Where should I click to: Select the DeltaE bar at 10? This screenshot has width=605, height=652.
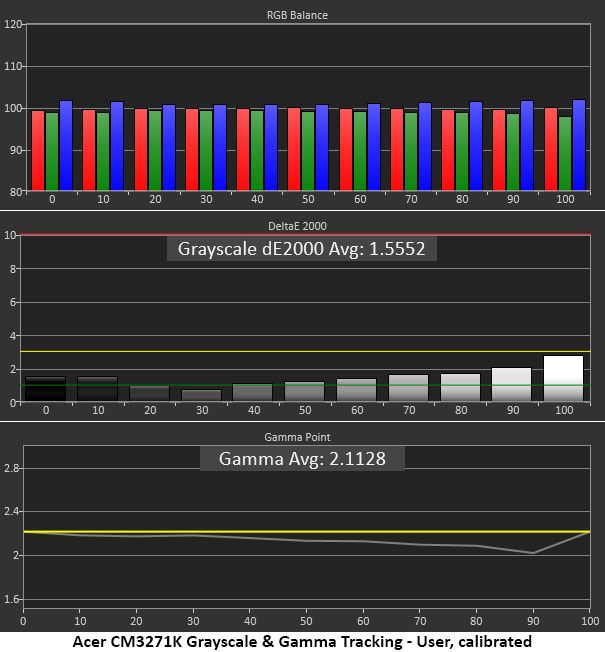click(x=97, y=389)
